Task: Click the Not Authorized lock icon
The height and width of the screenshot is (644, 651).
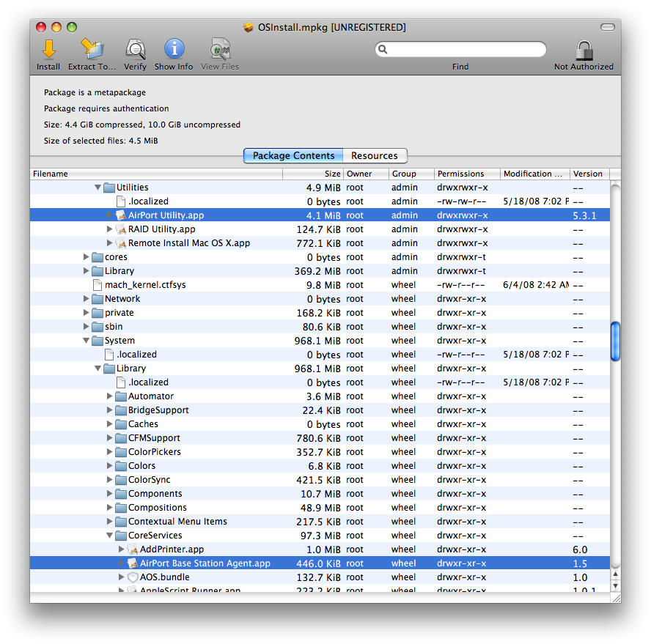Action: click(584, 50)
